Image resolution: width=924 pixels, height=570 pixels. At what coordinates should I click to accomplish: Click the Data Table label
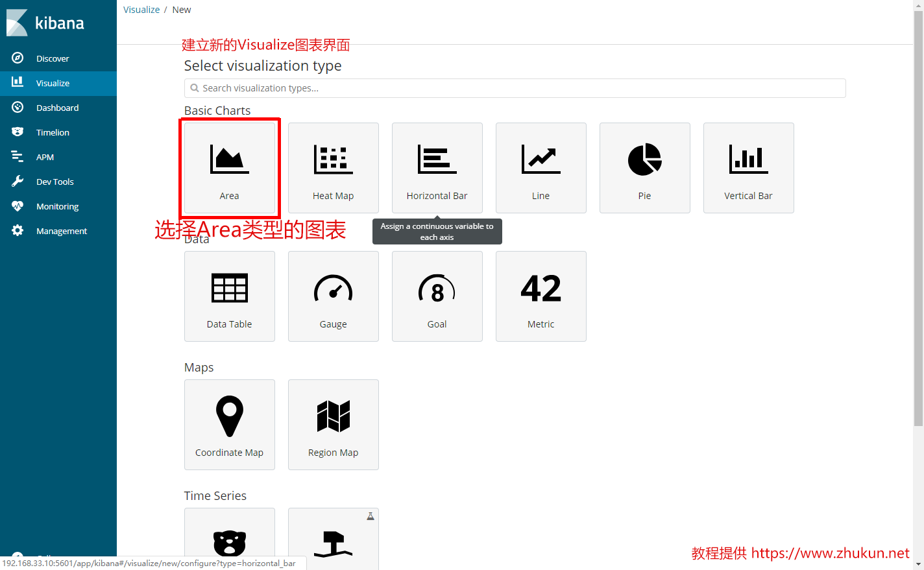(x=230, y=324)
